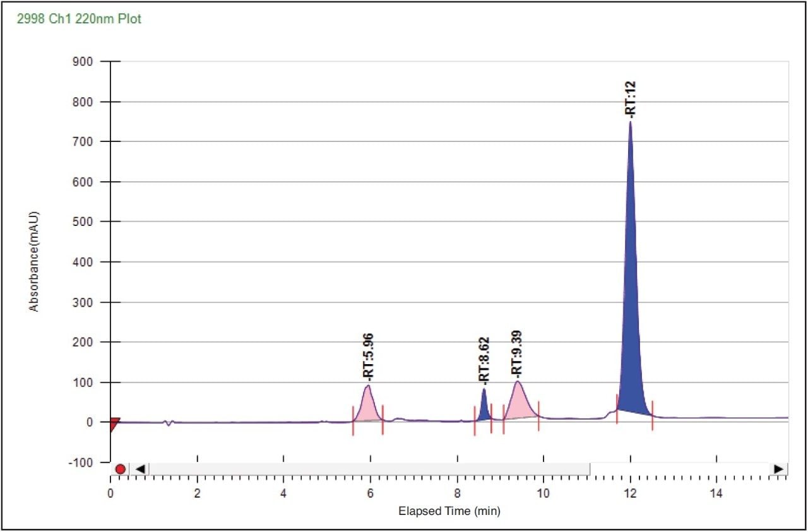808x532 pixels.
Task: Click the pink shaded peak at 5.96 min
Action: 368,405
